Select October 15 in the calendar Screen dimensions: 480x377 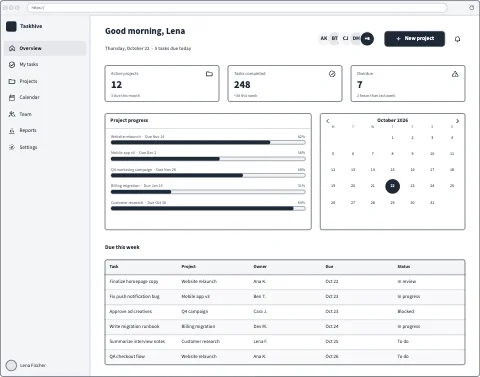pyautogui.click(x=392, y=170)
